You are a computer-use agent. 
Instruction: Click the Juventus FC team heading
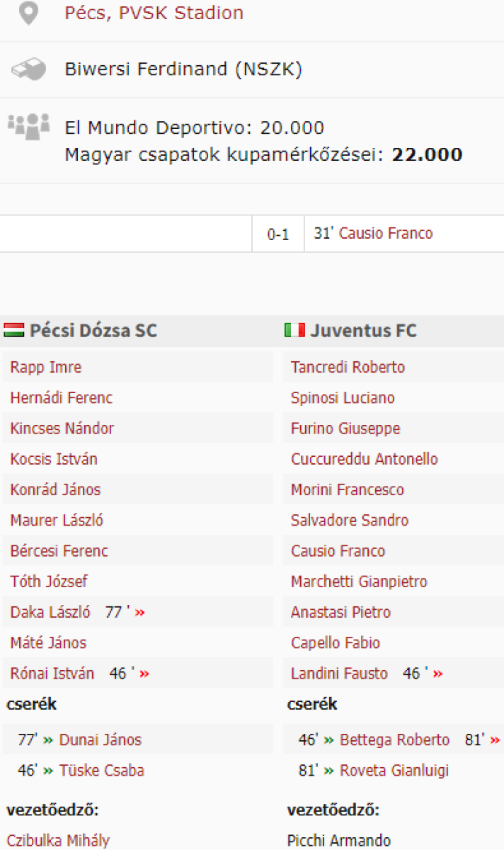pyautogui.click(x=363, y=330)
